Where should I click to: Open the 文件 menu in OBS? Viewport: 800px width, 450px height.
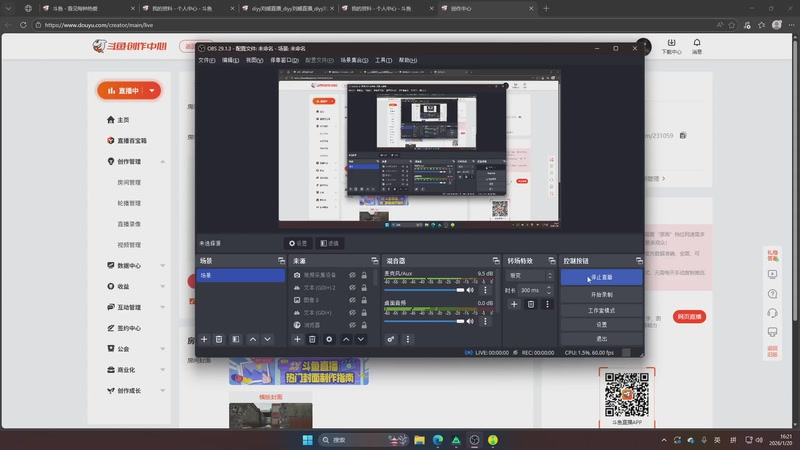click(x=207, y=60)
